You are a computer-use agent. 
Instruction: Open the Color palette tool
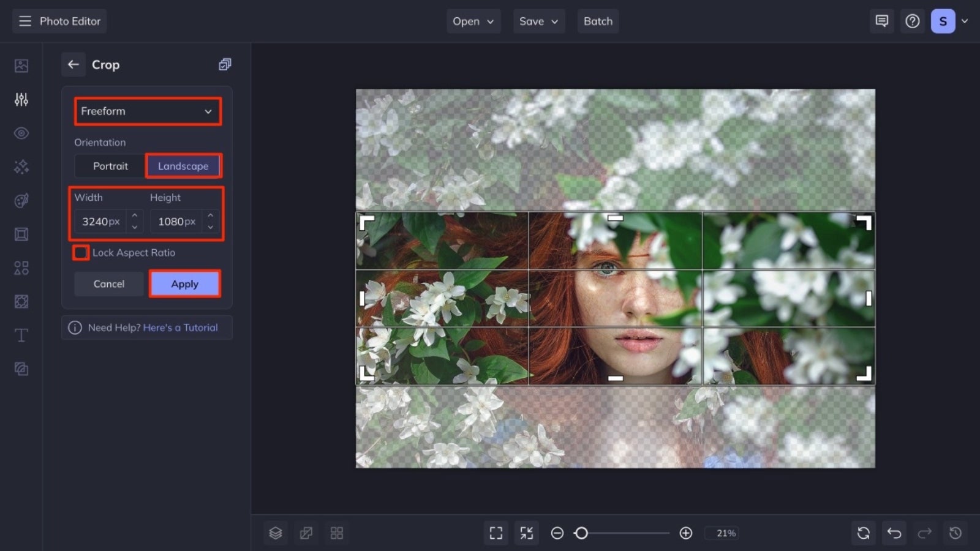(21, 200)
